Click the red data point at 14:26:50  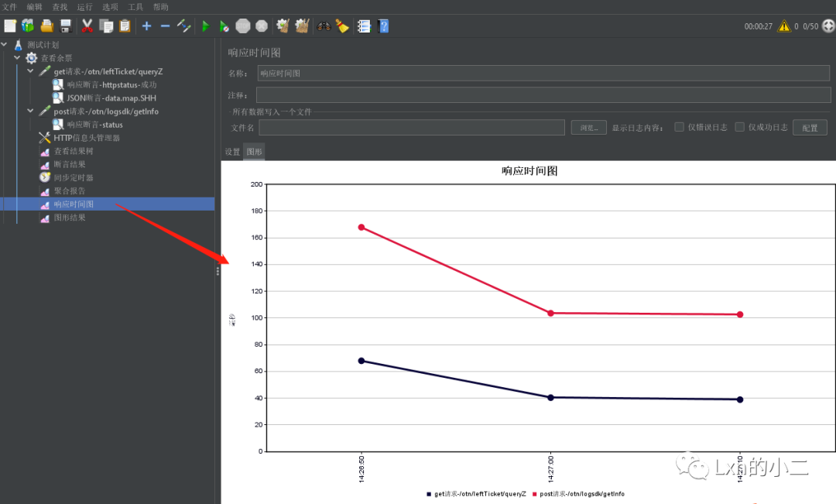point(361,227)
